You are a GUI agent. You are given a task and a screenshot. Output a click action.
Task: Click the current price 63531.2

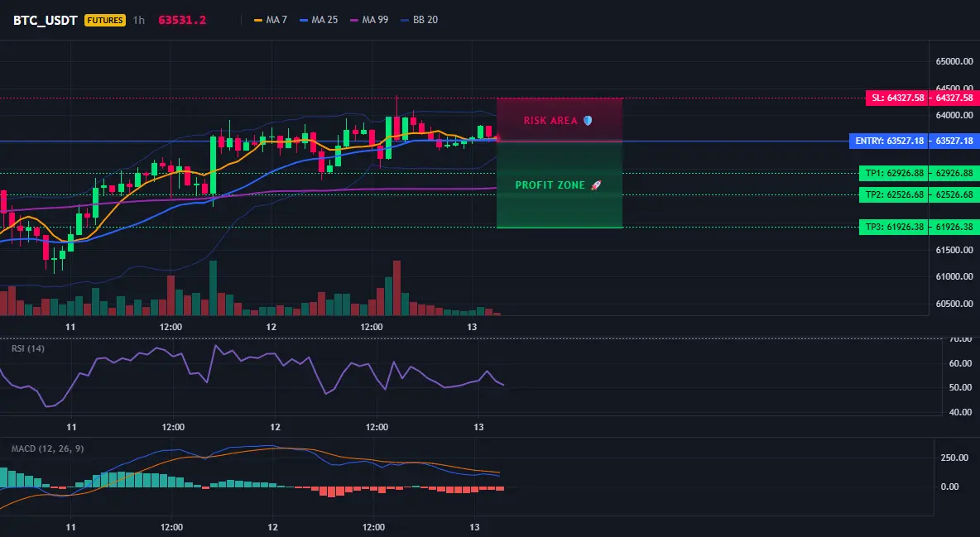pos(182,20)
